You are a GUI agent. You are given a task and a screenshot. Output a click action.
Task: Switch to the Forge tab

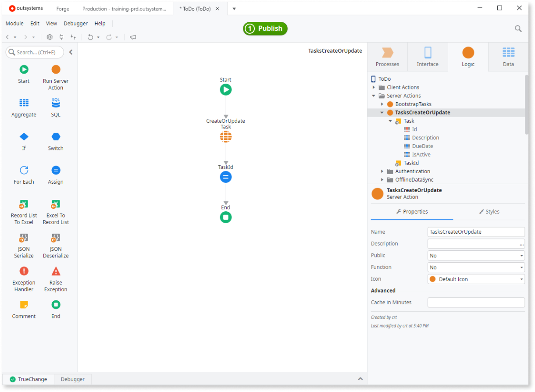62,8
